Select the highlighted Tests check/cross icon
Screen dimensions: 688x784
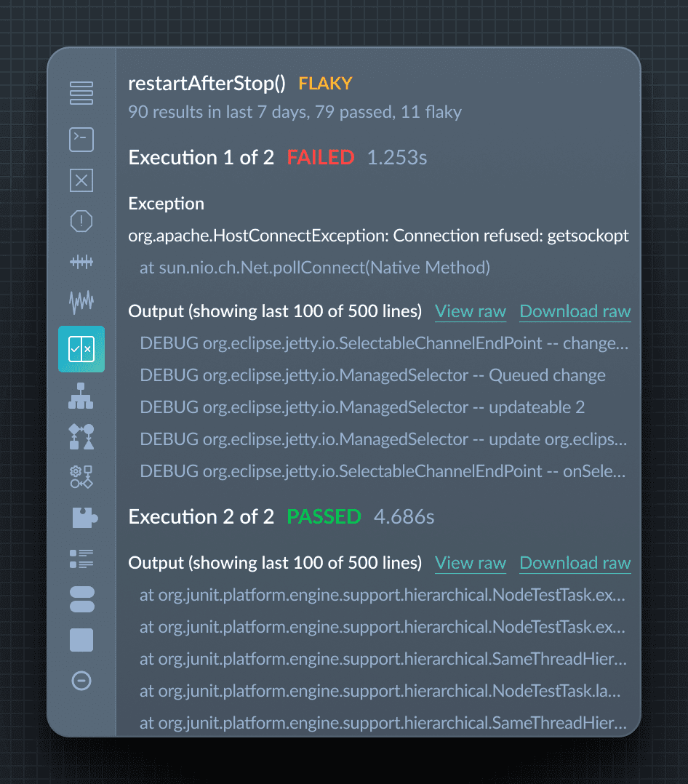pyautogui.click(x=81, y=349)
